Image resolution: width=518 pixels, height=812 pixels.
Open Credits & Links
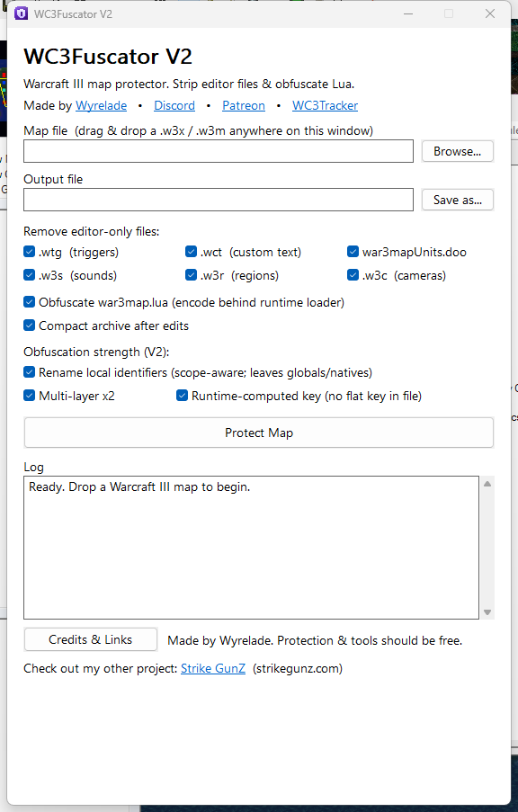91,640
